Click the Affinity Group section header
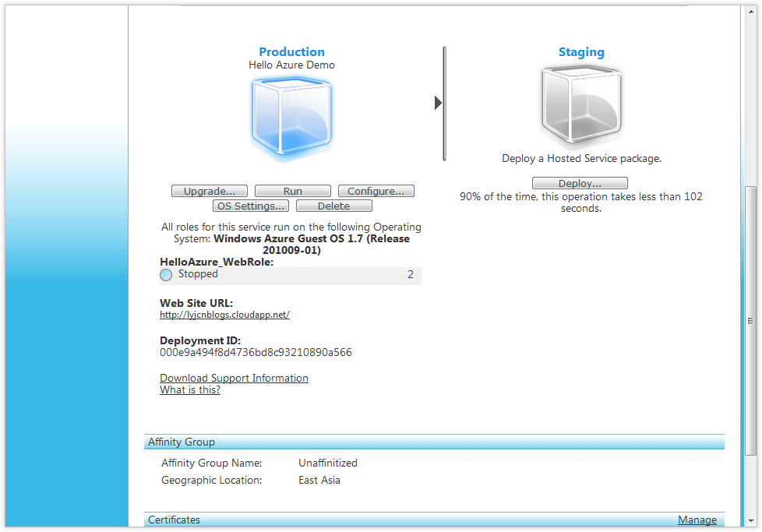This screenshot has height=532, width=762. point(434,442)
